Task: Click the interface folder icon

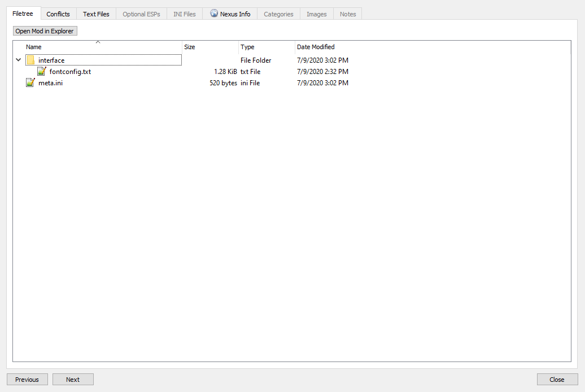Action: [x=30, y=60]
